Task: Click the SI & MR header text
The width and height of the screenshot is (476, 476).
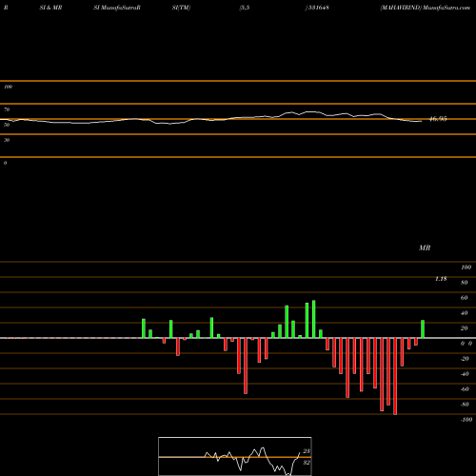Action: [50, 8]
